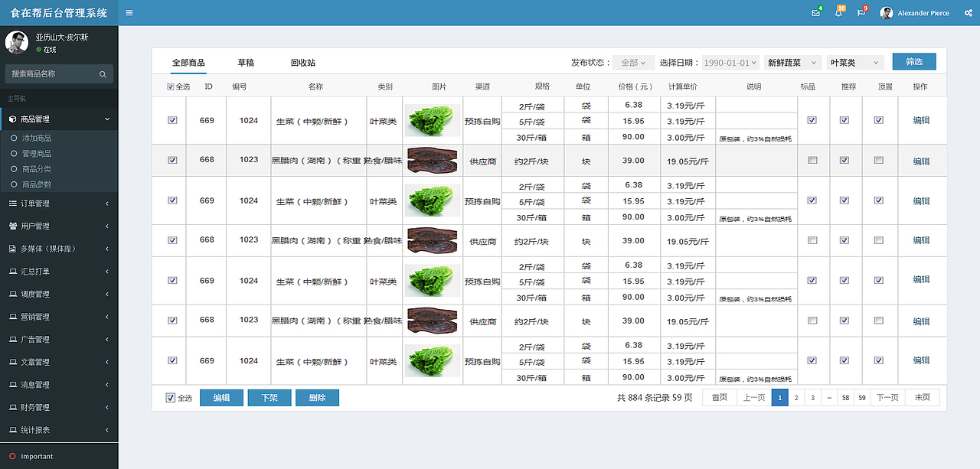
Task: Check 标品 checkbox in the first 668 row
Action: click(x=812, y=160)
